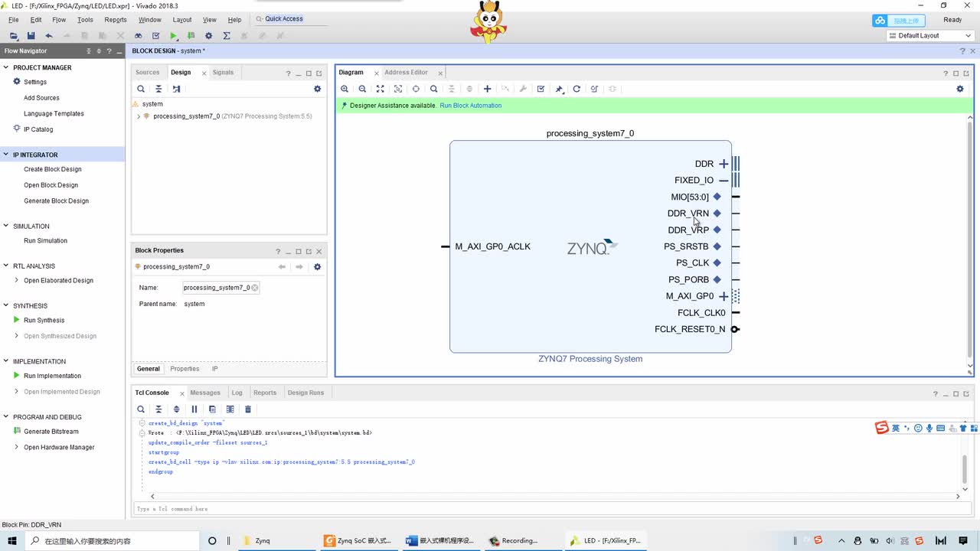The width and height of the screenshot is (980, 551).
Task: Switch to the Messages tab
Action: [x=205, y=393]
